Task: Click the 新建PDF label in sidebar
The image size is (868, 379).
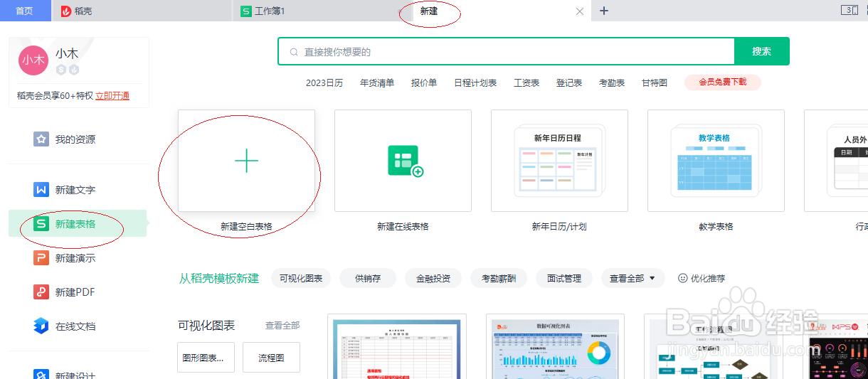Action: (75, 292)
